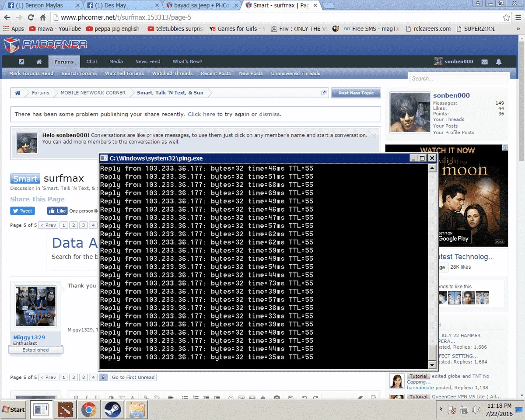Go to page 3 in bottom pagination

pyautogui.click(x=83, y=377)
